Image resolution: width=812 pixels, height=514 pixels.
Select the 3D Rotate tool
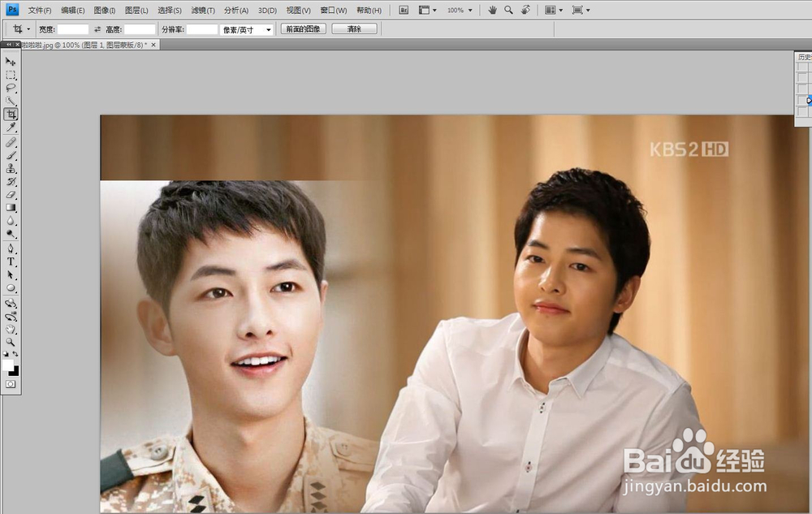pos(11,304)
